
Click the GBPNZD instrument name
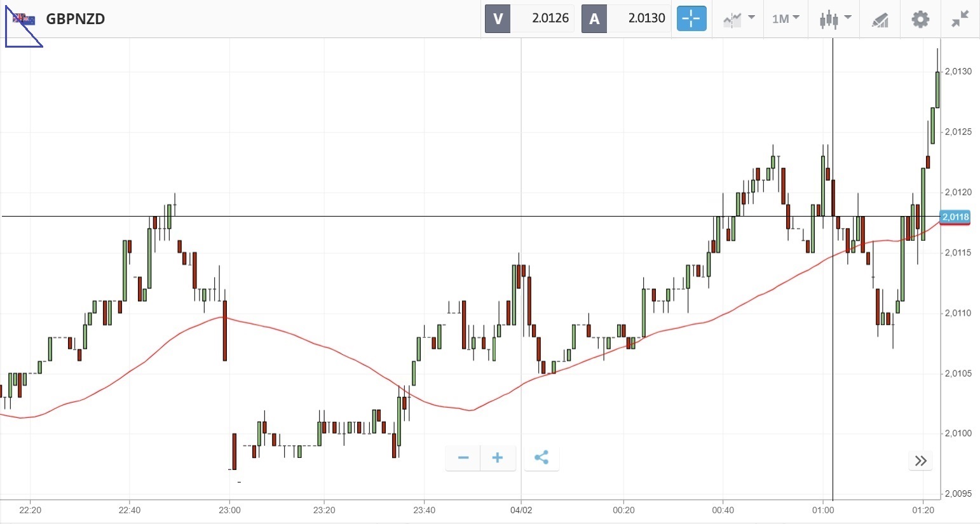76,19
